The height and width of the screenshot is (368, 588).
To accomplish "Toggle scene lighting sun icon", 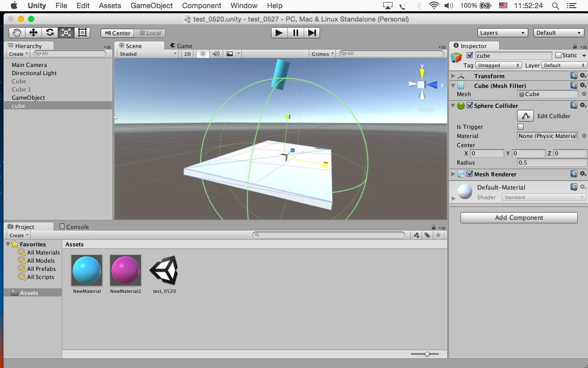I will click(x=203, y=54).
